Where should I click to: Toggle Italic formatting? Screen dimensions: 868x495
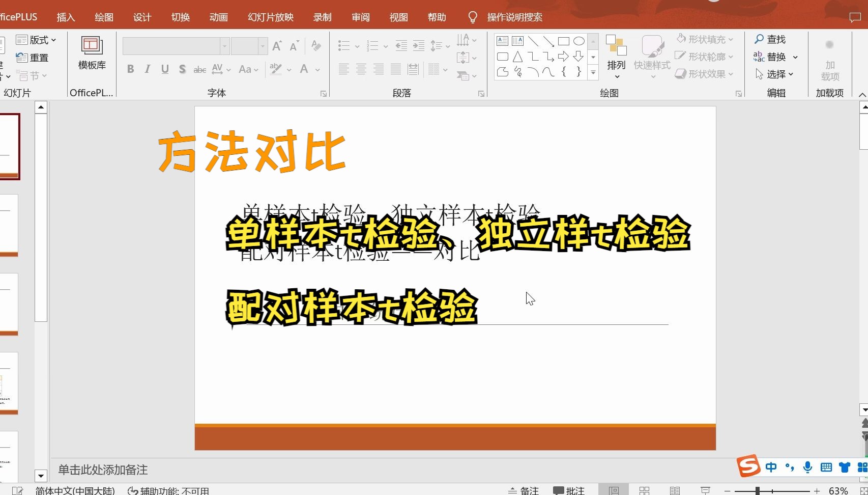[x=148, y=69]
